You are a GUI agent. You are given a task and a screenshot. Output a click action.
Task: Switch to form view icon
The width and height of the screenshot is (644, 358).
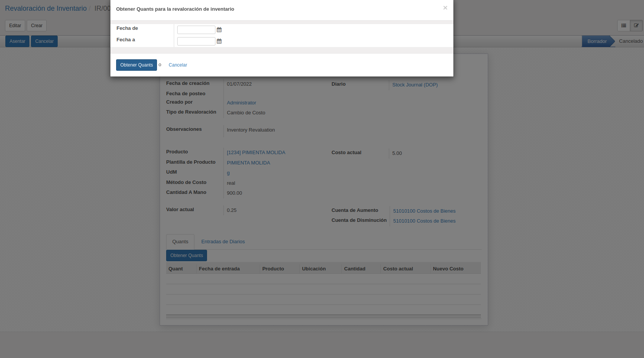[x=636, y=26]
